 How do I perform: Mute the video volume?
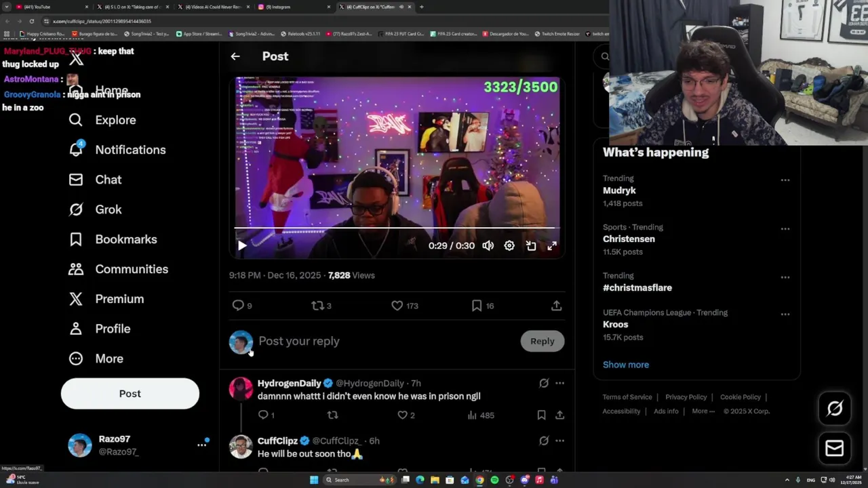point(488,246)
